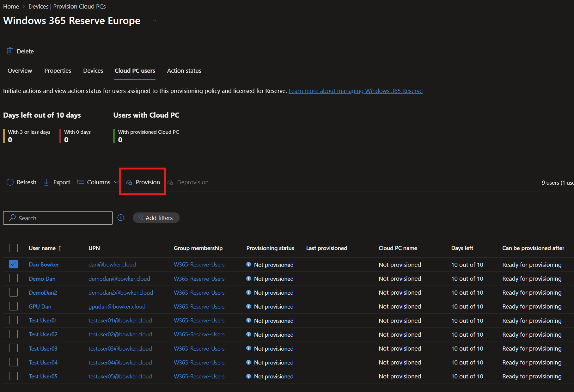Viewport: 574px width, 392px height.
Task: Click the Provision button label
Action: pos(148,182)
